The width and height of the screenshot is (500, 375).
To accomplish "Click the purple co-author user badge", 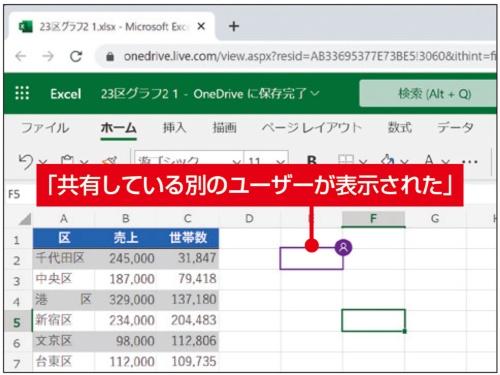I will click(x=343, y=248).
